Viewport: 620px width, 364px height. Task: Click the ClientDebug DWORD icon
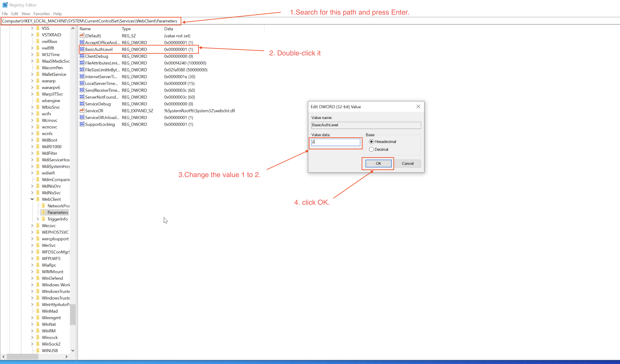click(82, 56)
